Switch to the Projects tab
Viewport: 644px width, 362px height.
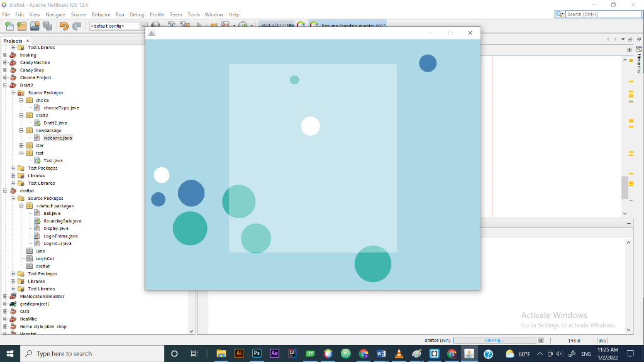(x=14, y=40)
